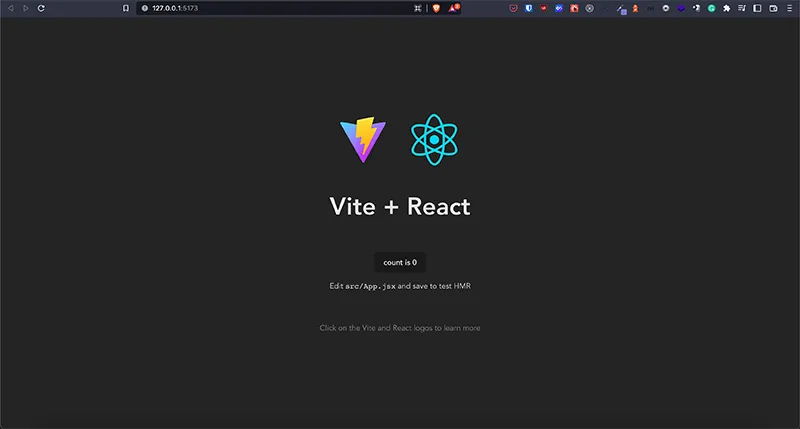Bookmark this page with the bookmark icon
The image size is (800, 429).
click(126, 8)
